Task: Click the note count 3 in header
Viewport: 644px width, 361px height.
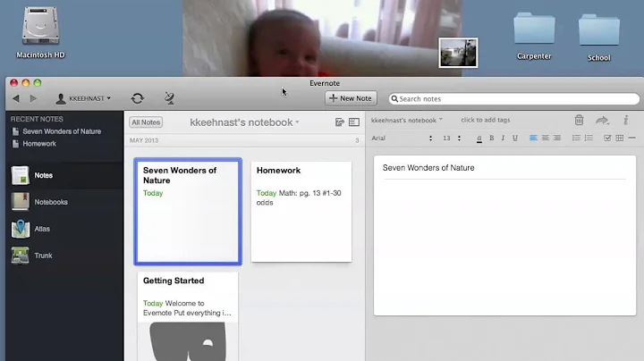Action: 357,140
